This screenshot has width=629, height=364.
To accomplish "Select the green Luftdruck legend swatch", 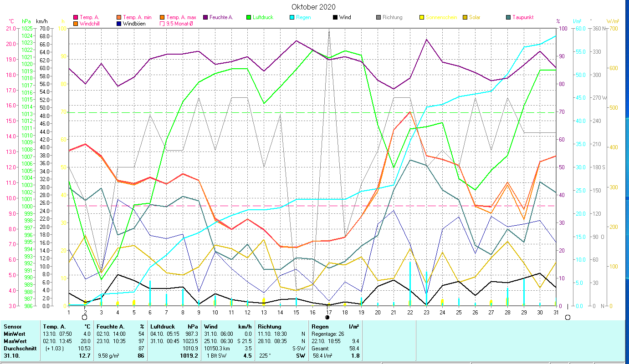I will point(248,17).
